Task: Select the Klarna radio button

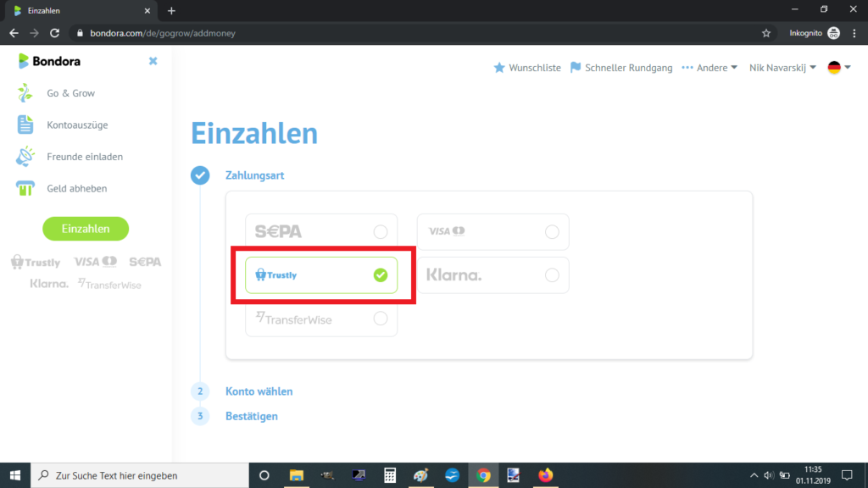Action: coord(552,275)
